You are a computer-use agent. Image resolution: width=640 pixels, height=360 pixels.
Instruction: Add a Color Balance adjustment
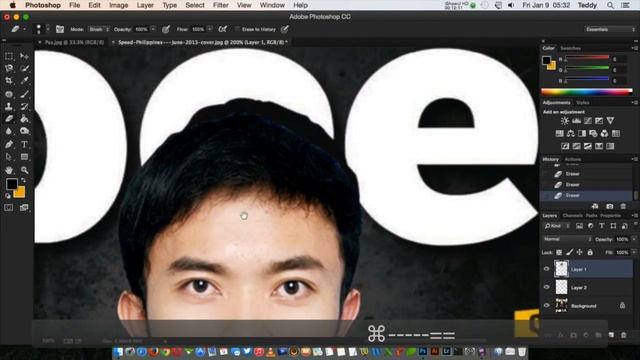coord(571,133)
